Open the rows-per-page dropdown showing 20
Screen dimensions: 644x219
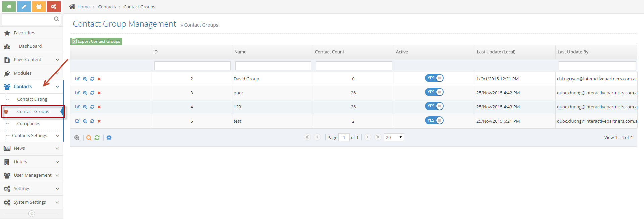(394, 137)
